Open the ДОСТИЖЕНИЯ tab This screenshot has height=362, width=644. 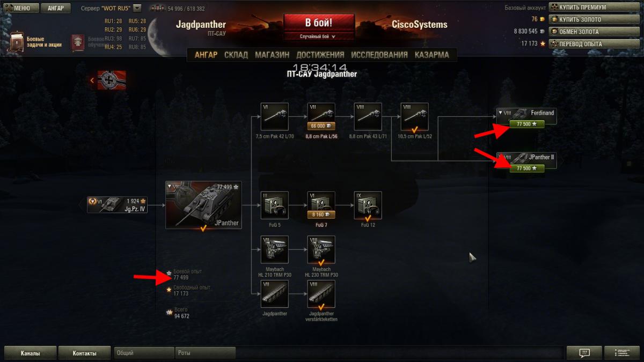pyautogui.click(x=320, y=55)
